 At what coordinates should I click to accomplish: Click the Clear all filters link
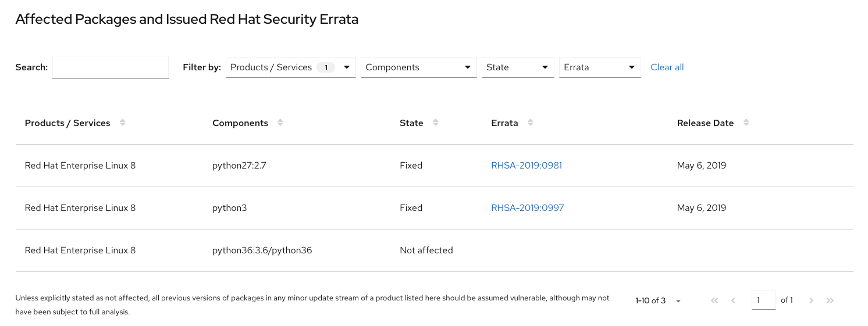pos(667,67)
